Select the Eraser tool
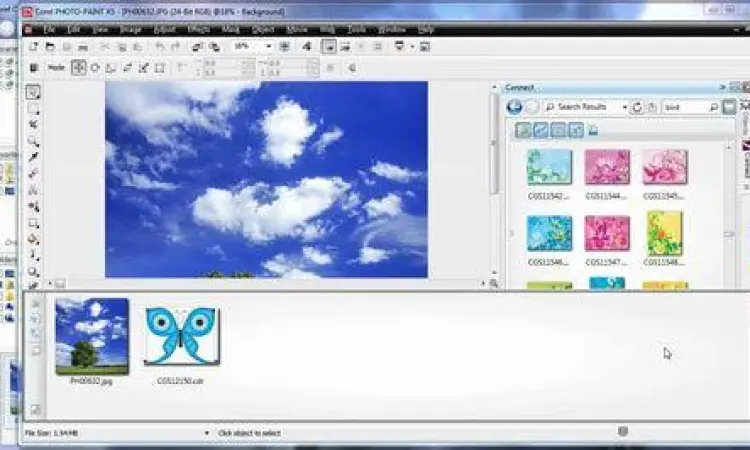Viewport: 750px width, 450px height. (33, 174)
